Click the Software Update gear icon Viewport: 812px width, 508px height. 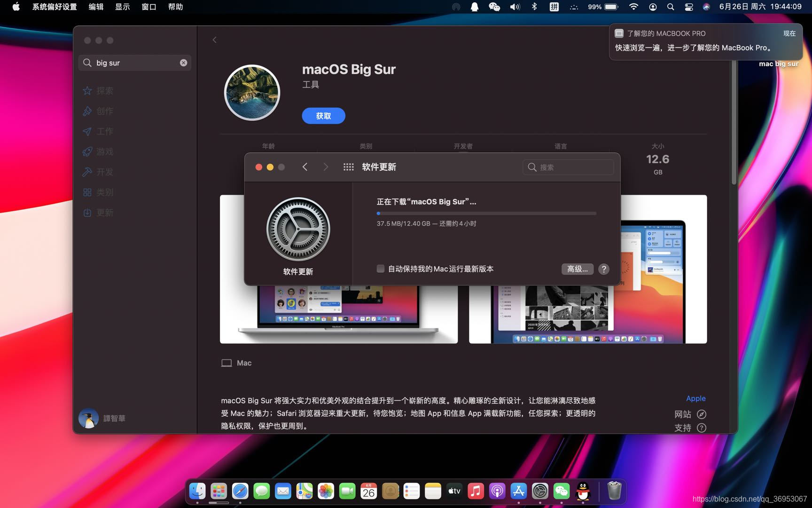tap(298, 229)
